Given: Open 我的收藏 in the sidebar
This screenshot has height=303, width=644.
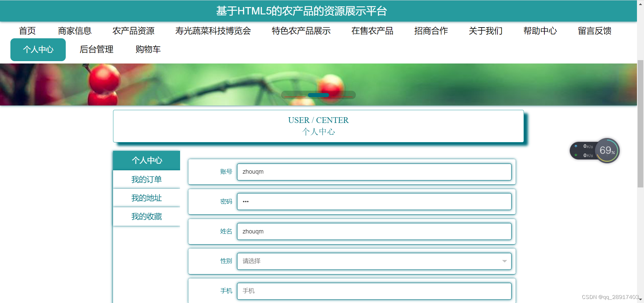Looking at the screenshot, I should click(147, 216).
